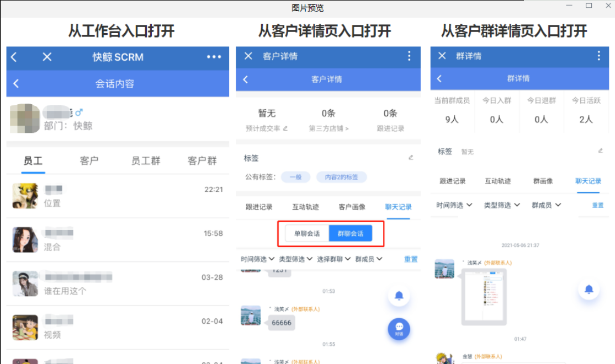Select 单聊会话 toggle option
Image resolution: width=615 pixels, height=364 pixels.
(307, 233)
